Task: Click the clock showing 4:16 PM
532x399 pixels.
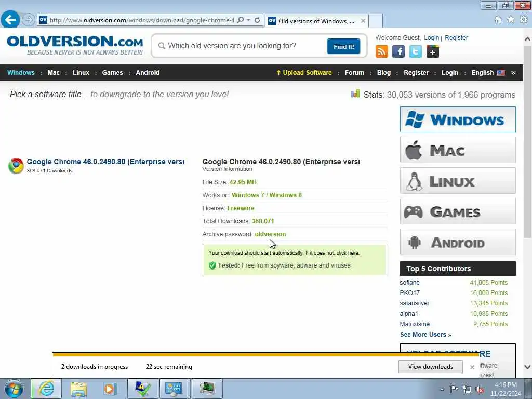Action: tap(506, 385)
